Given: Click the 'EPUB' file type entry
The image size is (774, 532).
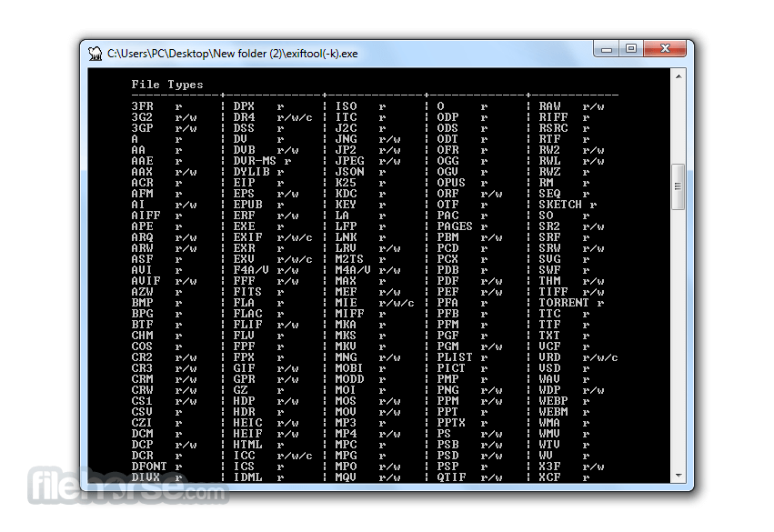Looking at the screenshot, I should (247, 205).
